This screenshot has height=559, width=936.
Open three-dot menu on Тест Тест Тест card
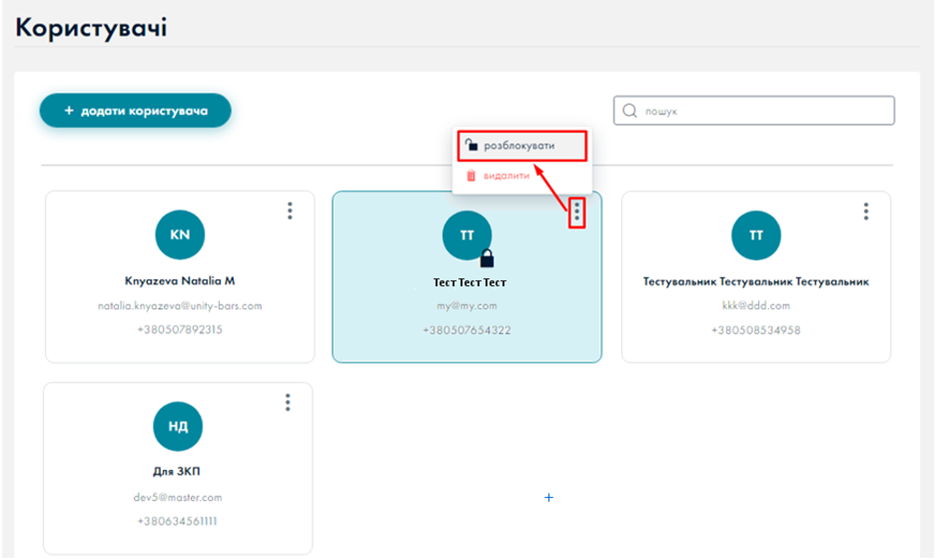click(576, 212)
